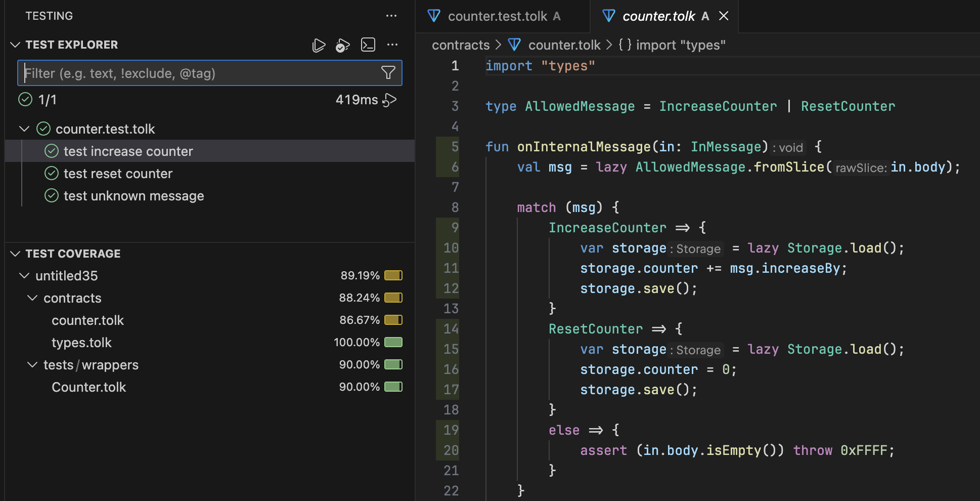Click the counter.tolk coverage bar

(x=393, y=320)
